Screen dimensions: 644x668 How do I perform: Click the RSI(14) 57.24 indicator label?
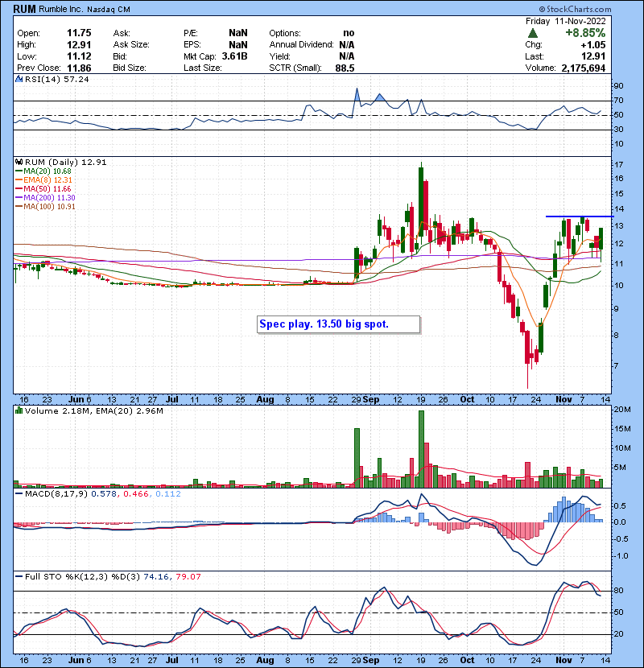pos(56,79)
